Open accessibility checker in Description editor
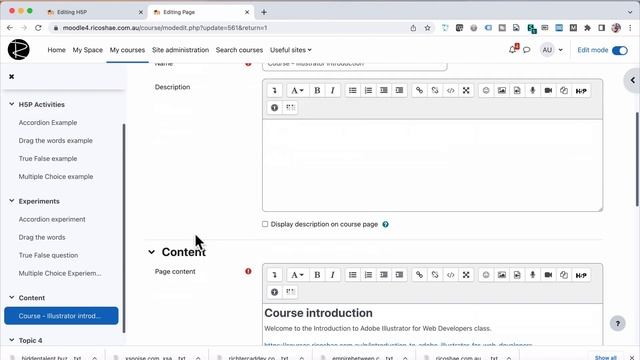 tap(274, 108)
